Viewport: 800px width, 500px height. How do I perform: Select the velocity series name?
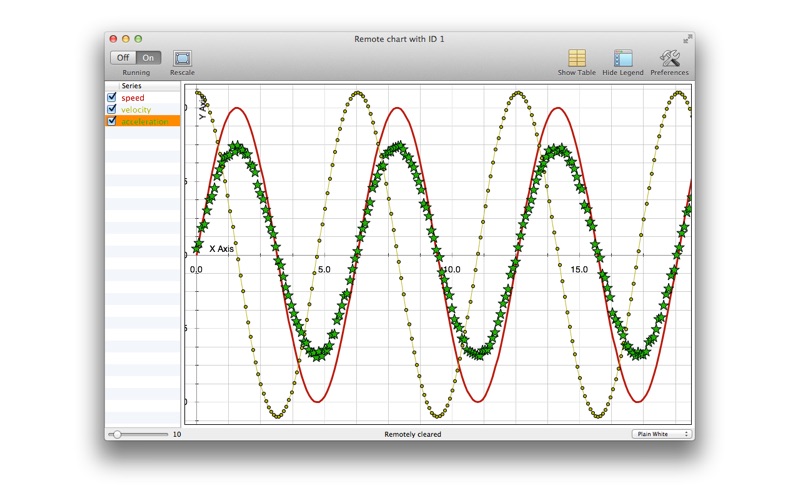(136, 110)
